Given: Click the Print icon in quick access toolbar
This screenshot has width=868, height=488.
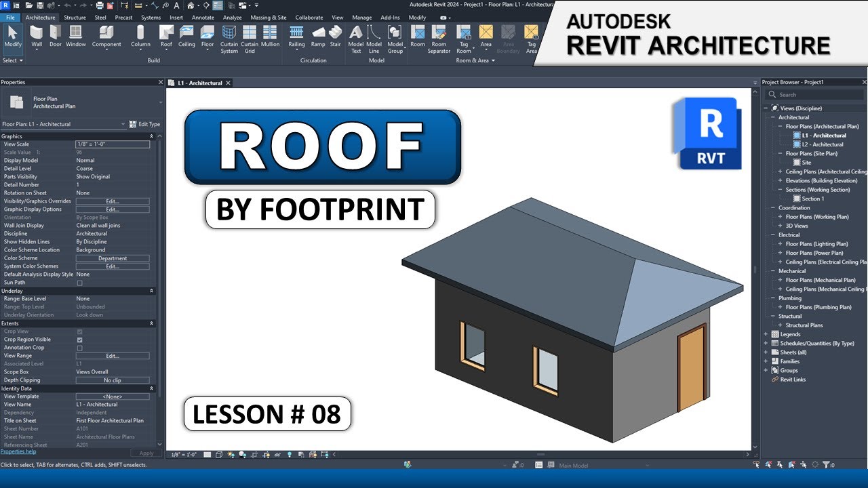Looking at the screenshot, I should 100,5.
